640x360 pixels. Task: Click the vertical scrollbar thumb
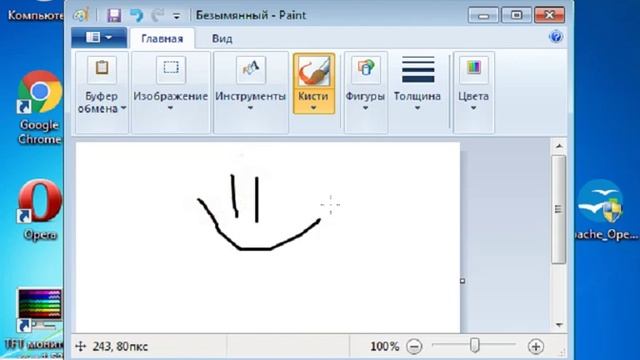pos(559,209)
